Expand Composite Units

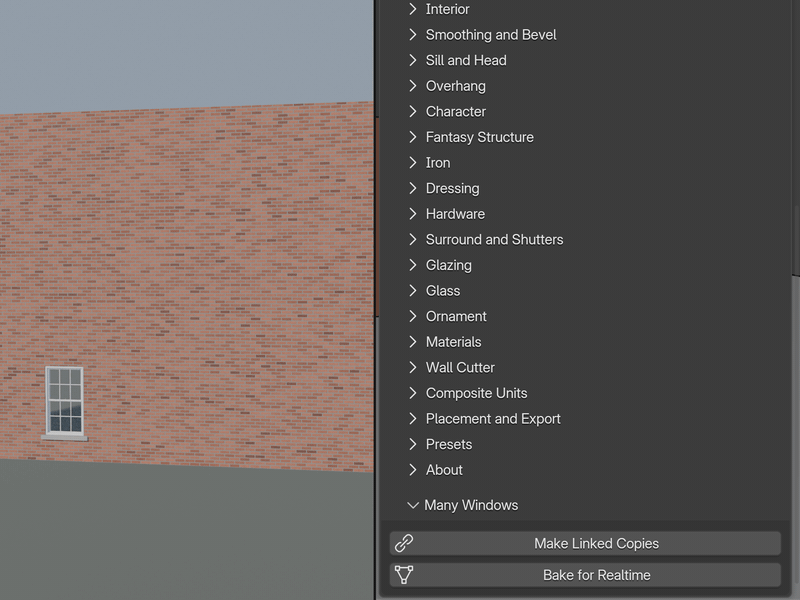[467, 393]
